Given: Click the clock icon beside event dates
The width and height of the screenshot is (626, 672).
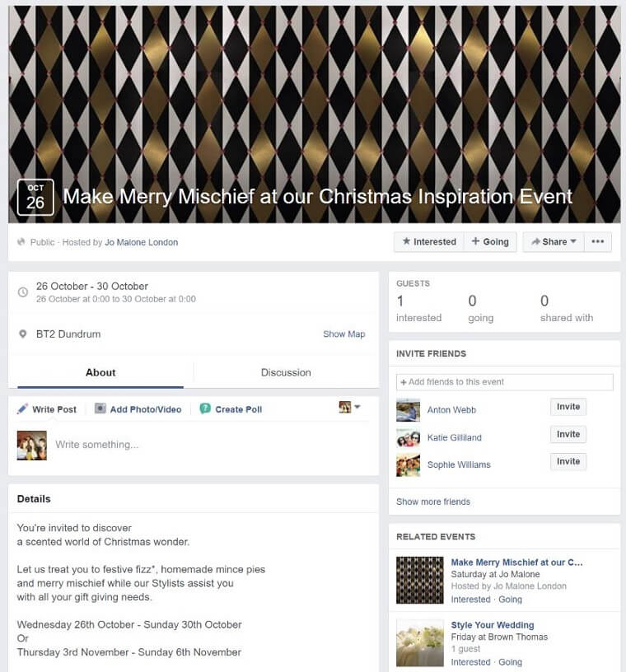Looking at the screenshot, I should point(23,292).
